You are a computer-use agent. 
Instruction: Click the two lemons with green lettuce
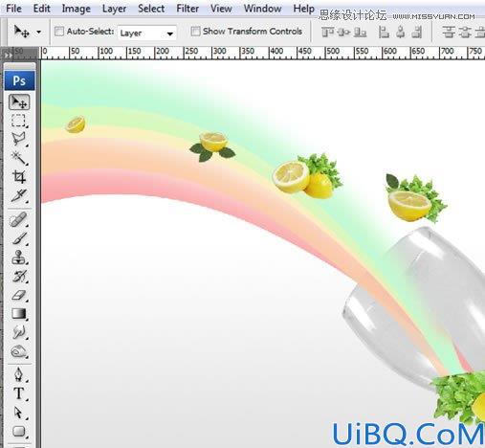[x=307, y=176]
